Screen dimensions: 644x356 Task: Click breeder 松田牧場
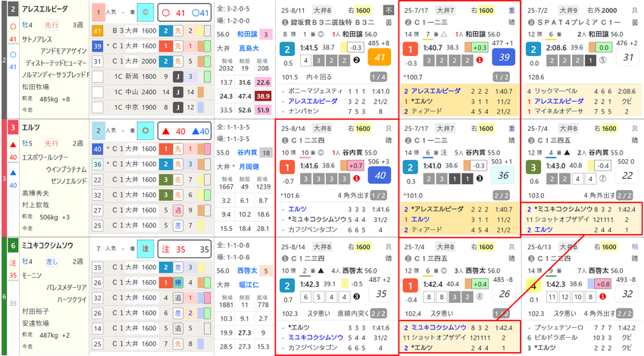(x=36, y=86)
